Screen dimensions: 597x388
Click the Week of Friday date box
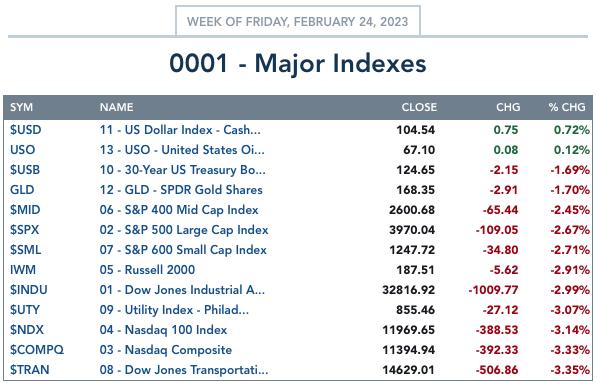coord(298,21)
